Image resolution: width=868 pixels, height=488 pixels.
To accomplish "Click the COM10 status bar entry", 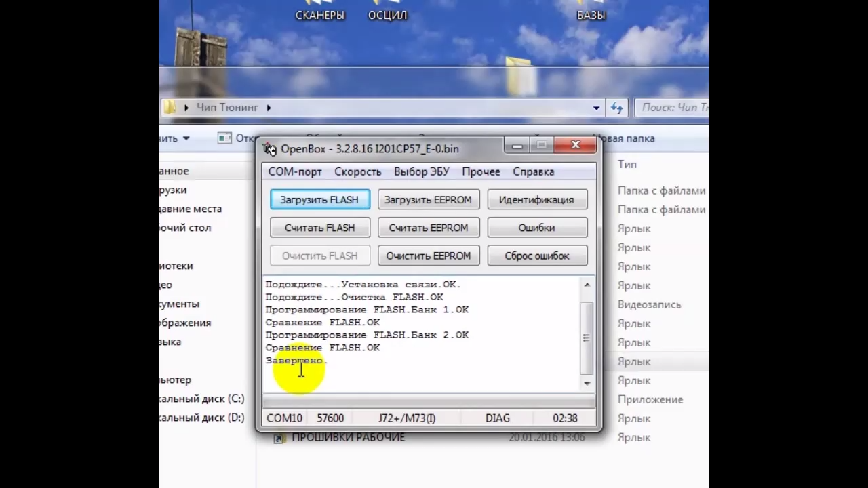I will [284, 418].
